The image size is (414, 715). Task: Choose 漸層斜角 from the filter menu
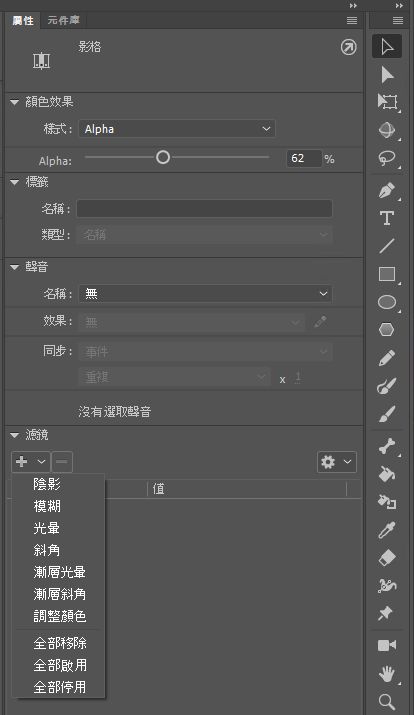(58, 594)
